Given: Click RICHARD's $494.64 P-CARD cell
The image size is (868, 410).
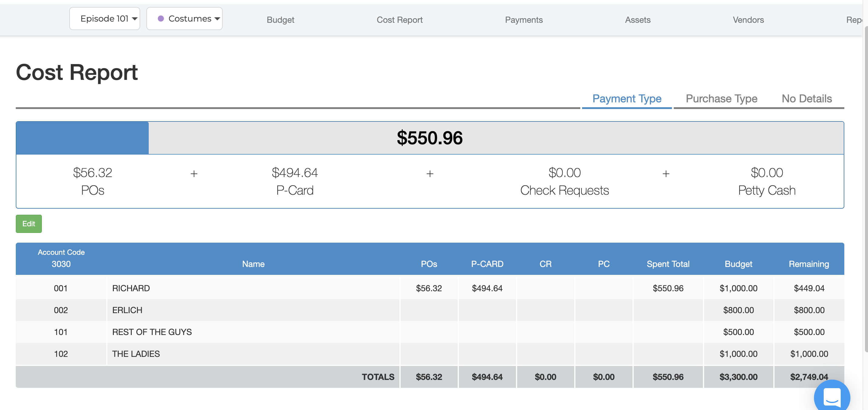Looking at the screenshot, I should (487, 288).
